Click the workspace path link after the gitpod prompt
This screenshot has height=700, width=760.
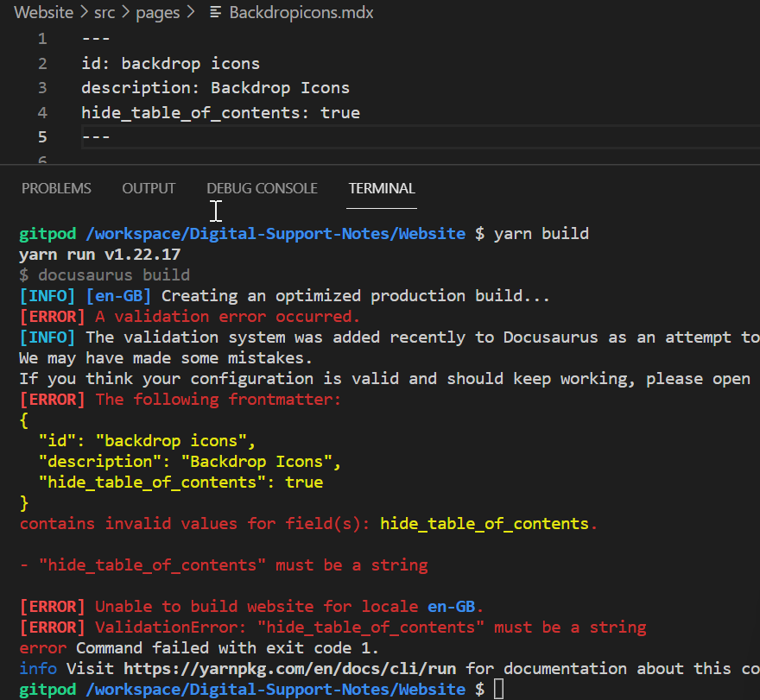(275, 233)
